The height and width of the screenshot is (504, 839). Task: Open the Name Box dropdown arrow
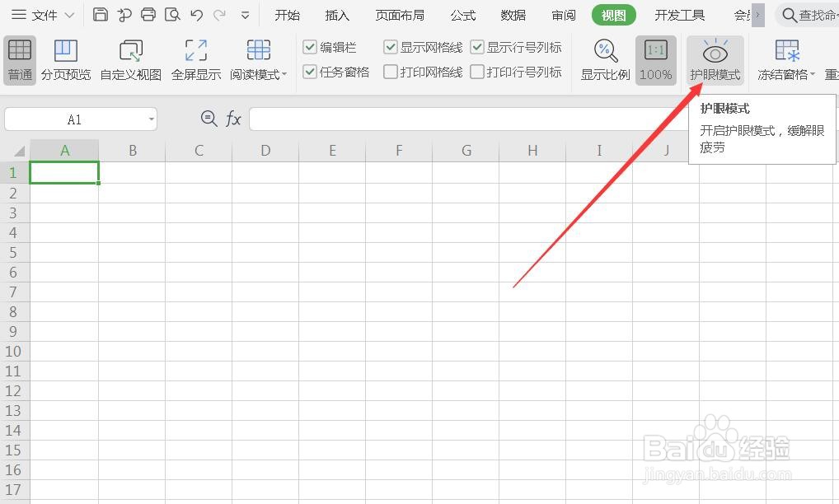pos(151,119)
